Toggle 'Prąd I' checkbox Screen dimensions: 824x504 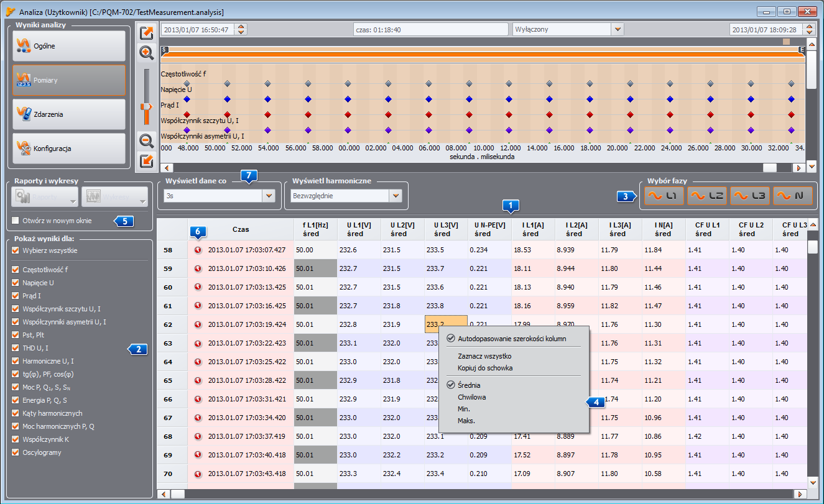16,296
